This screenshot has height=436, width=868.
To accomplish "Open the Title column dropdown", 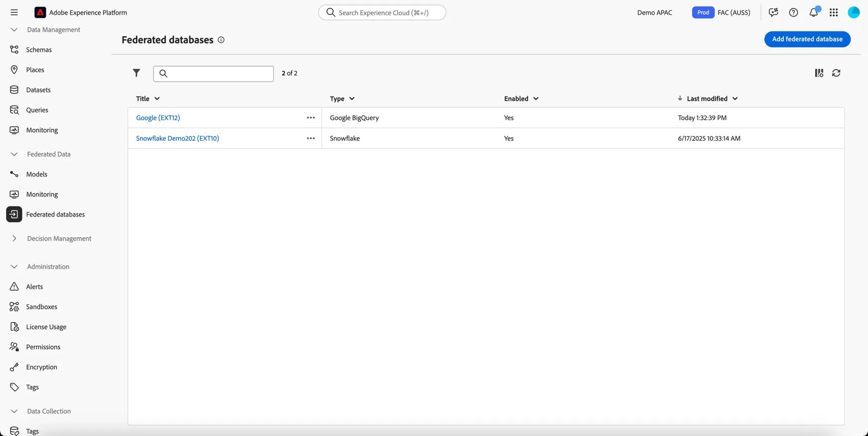I will click(157, 99).
